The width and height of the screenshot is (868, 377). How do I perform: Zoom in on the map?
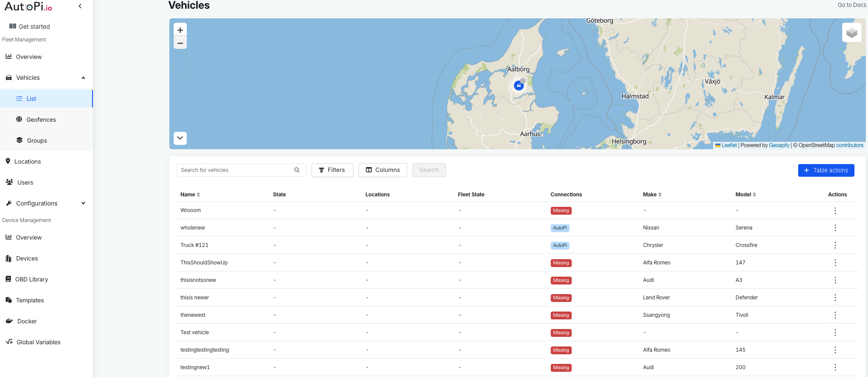click(180, 30)
